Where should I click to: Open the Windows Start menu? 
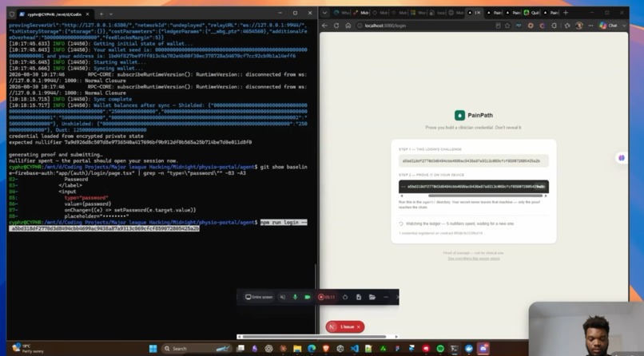click(153, 349)
